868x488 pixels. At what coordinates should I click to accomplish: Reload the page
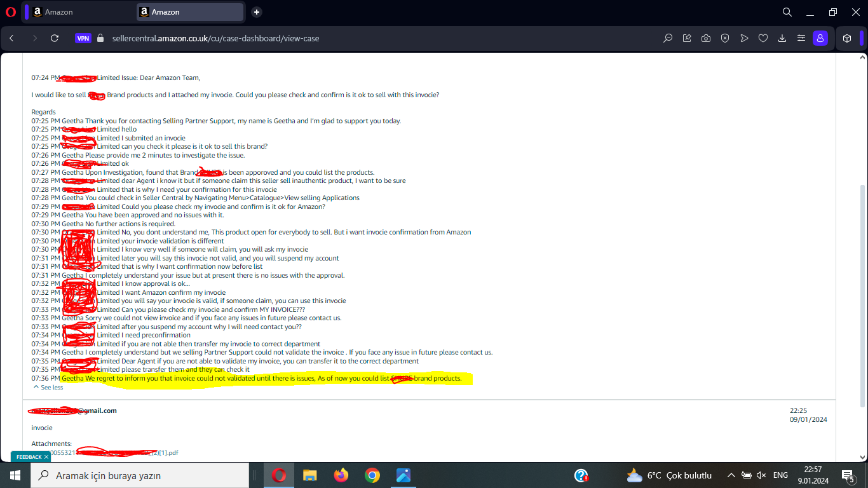(55, 38)
